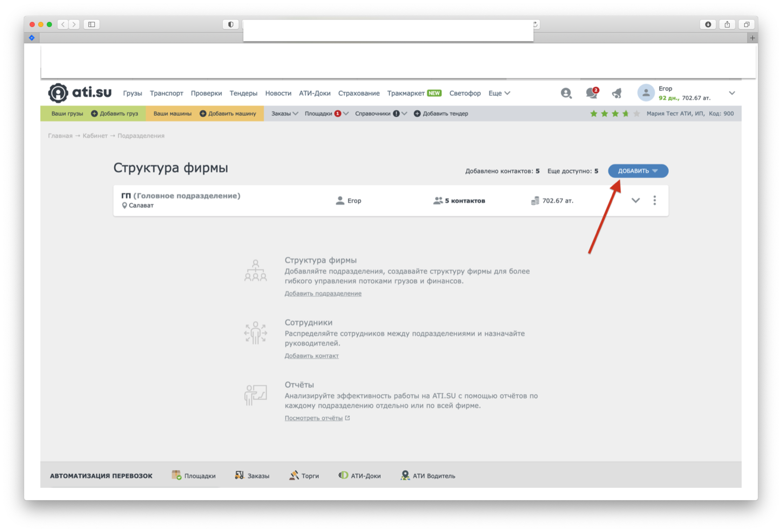Open Торги in the footer bar
782x532 pixels.
(304, 476)
